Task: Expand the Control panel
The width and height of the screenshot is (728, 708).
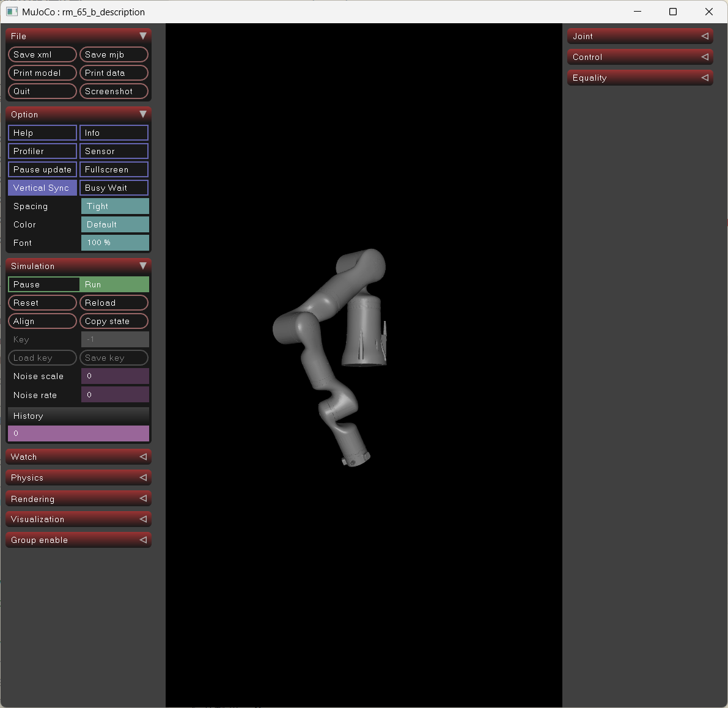Action: [x=640, y=57]
